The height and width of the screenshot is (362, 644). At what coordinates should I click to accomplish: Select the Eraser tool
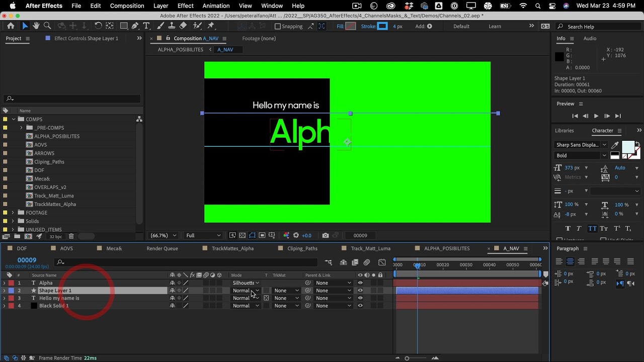[183, 26]
